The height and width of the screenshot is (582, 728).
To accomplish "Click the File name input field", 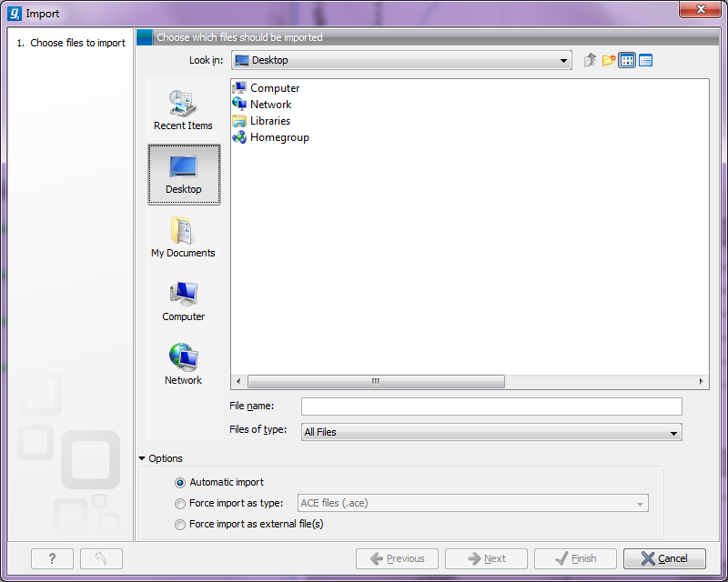I will (491, 406).
